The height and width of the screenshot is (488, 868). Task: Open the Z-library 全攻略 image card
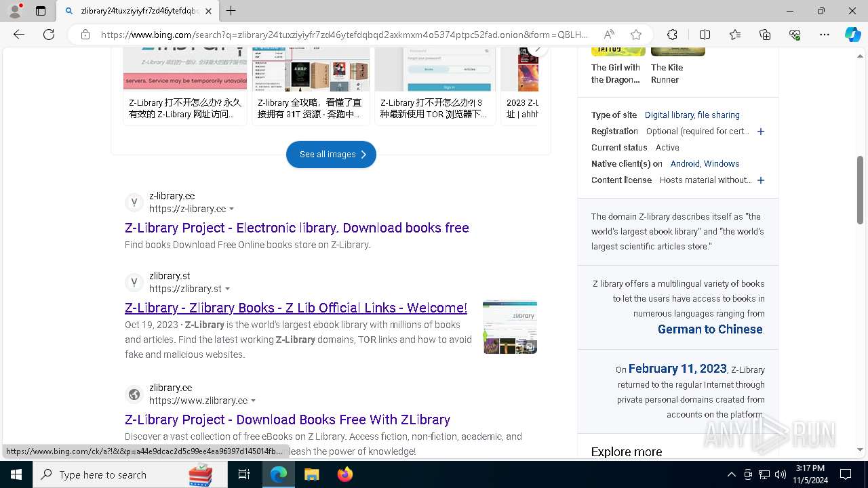[x=311, y=86]
